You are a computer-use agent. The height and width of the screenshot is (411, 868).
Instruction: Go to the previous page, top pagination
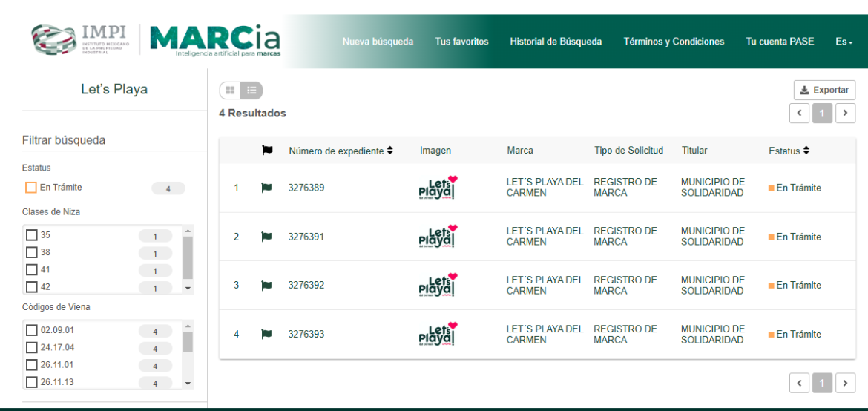point(799,113)
